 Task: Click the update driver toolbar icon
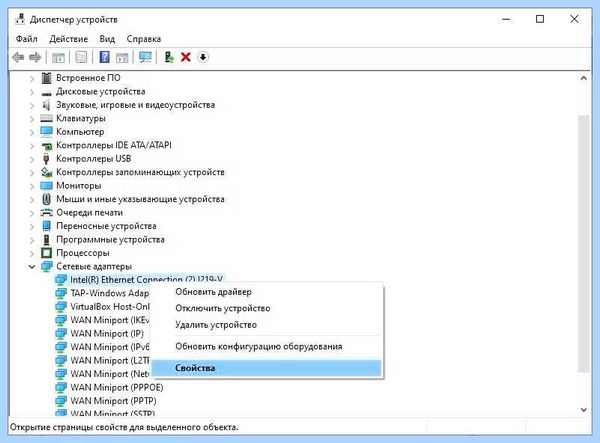(x=169, y=57)
